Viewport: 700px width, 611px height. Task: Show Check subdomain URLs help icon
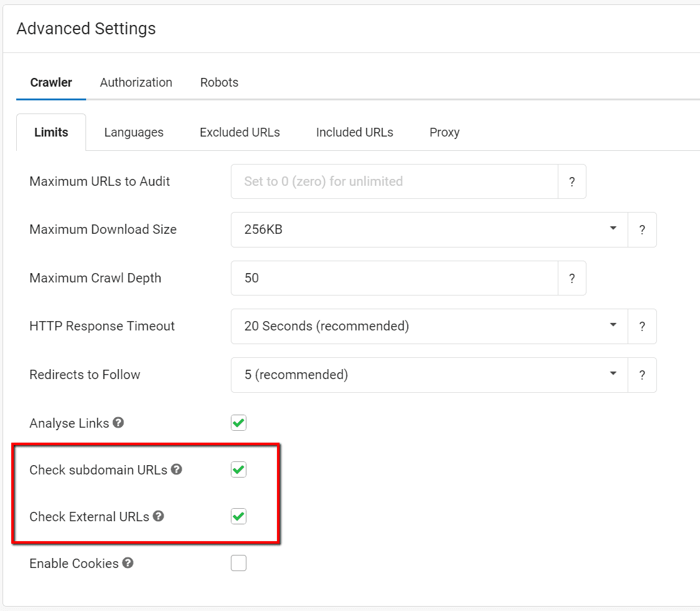pyautogui.click(x=177, y=469)
